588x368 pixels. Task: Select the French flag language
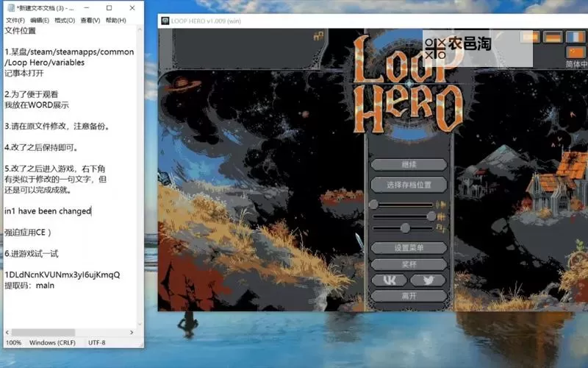click(576, 37)
